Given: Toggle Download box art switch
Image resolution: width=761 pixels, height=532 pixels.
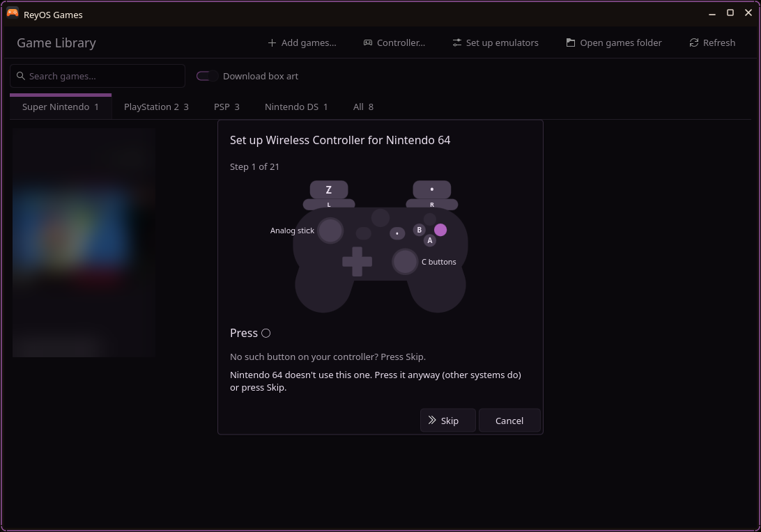Looking at the screenshot, I should tap(207, 76).
